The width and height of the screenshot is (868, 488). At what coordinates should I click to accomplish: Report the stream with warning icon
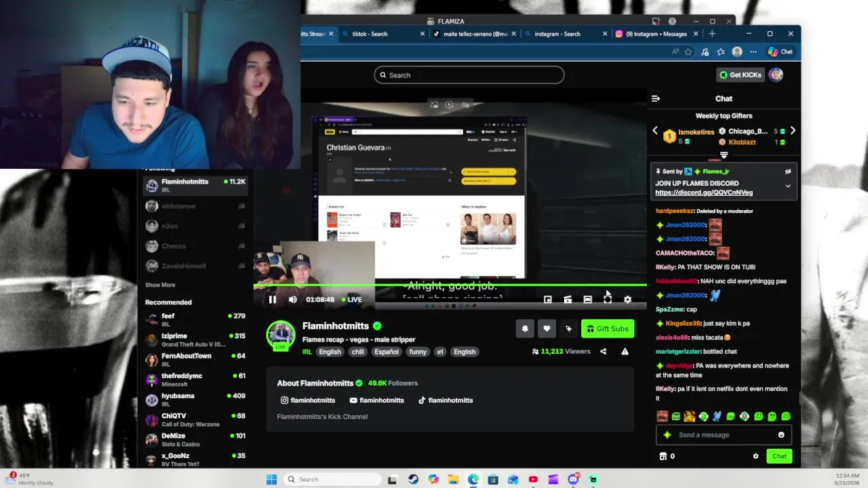click(625, 352)
